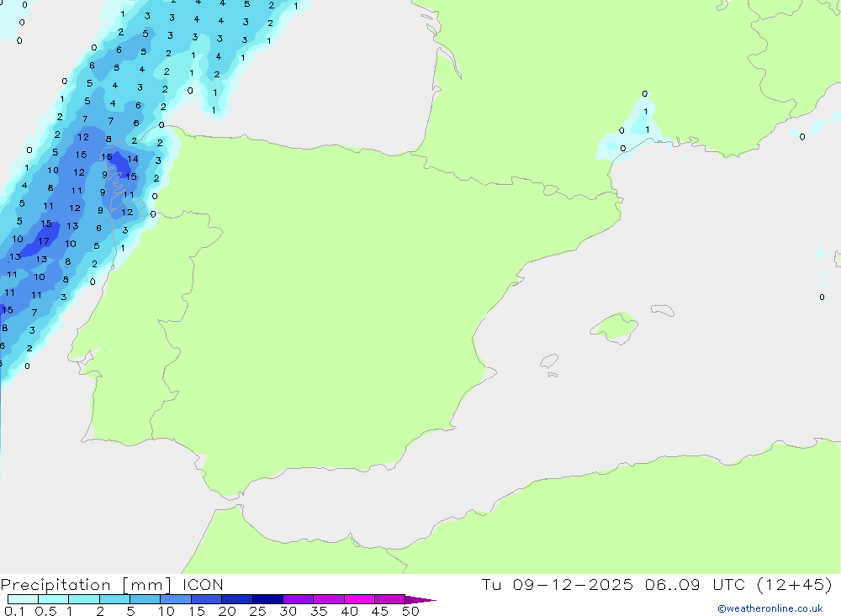Click the 10–15 mm legend color swatch
841x616 pixels.
176,599
